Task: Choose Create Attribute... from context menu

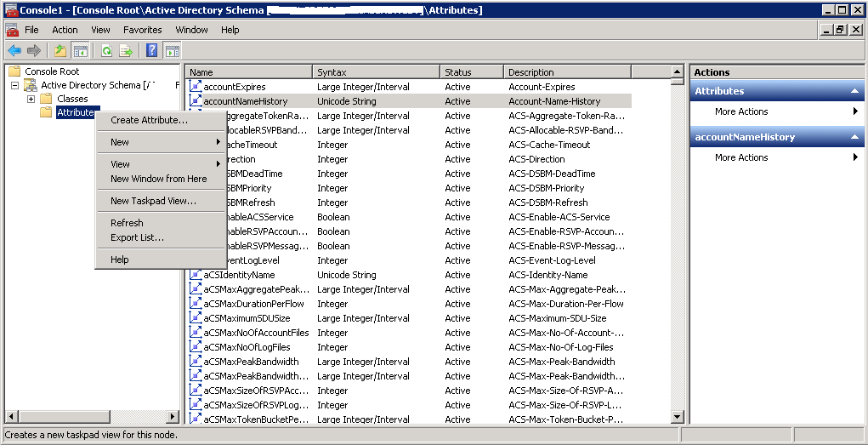Action: click(x=161, y=120)
